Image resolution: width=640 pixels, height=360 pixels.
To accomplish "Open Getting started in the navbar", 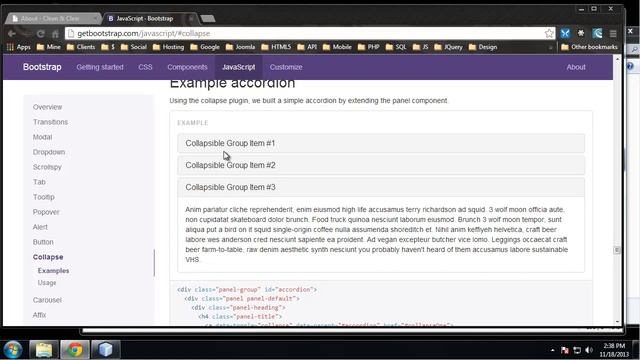I will click(x=100, y=67).
